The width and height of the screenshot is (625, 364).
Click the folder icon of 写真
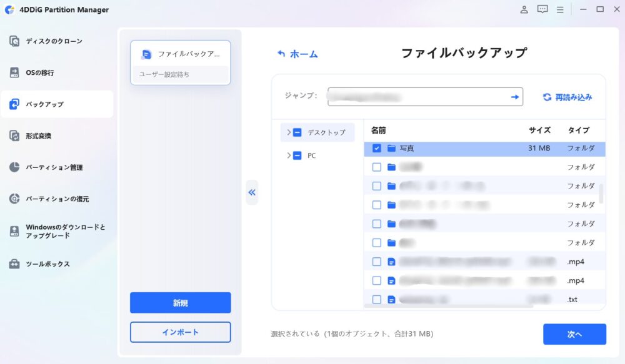391,148
